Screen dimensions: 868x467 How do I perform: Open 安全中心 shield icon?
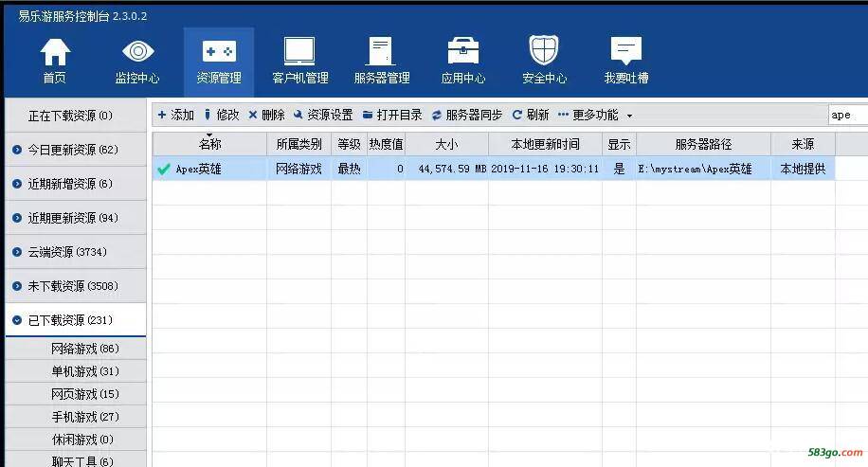coord(544,50)
